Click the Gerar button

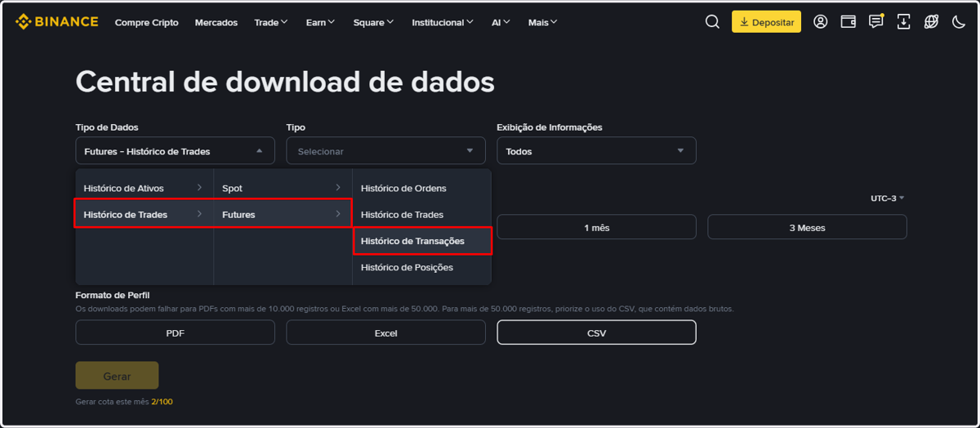(117, 376)
